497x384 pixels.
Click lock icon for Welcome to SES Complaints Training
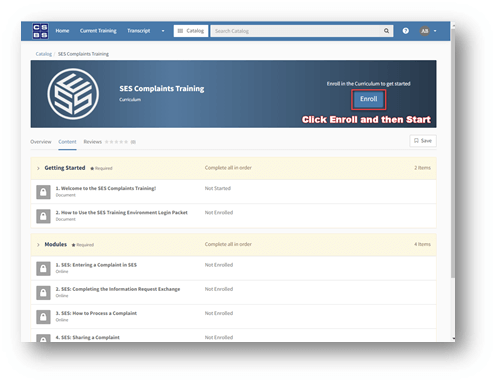click(x=43, y=192)
